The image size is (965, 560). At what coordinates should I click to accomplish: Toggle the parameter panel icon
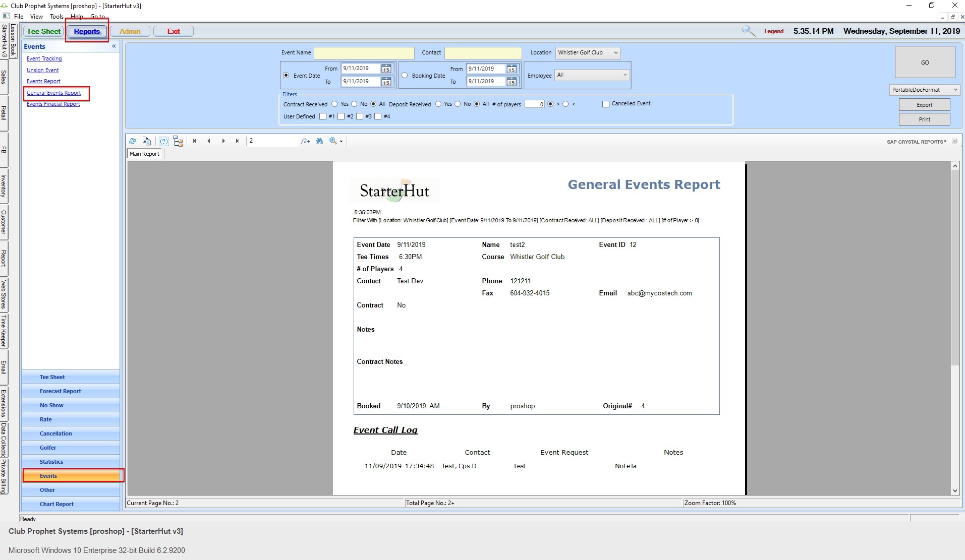[x=163, y=141]
